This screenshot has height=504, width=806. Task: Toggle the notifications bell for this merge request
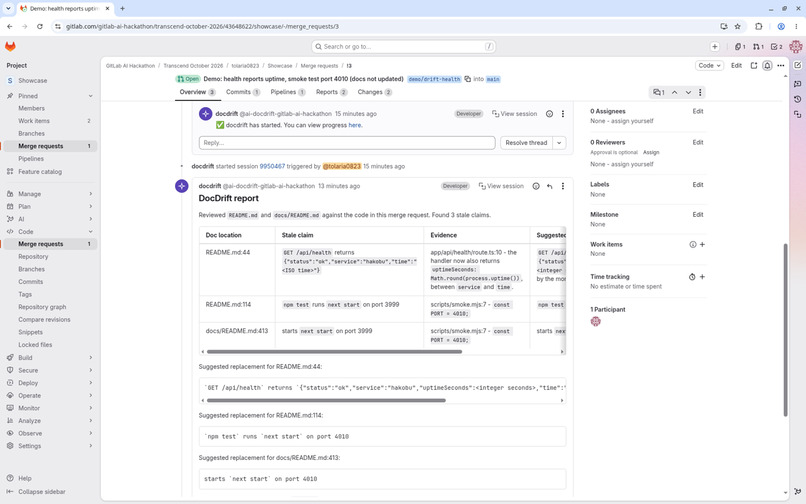coord(767,66)
